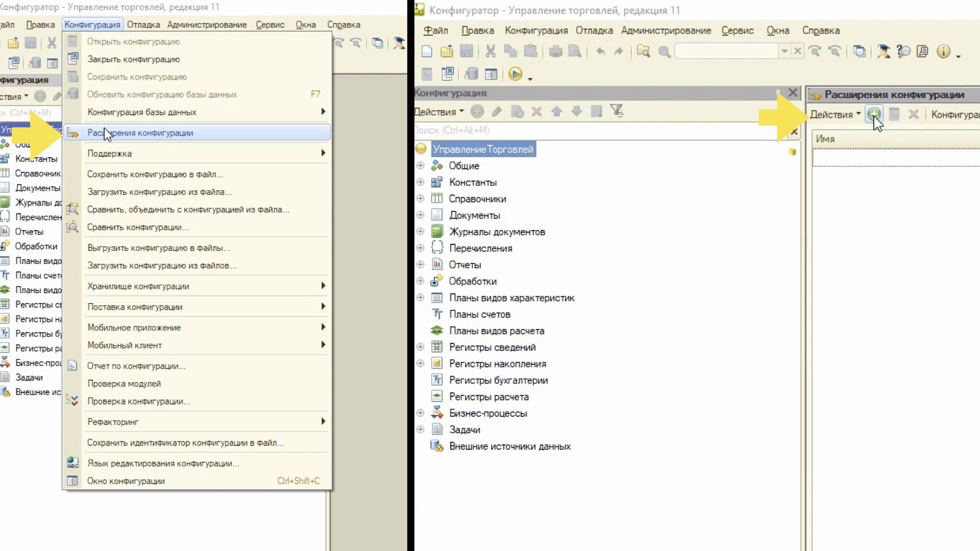
Task: Click the move up arrow in Конфигурация panel
Action: tap(557, 111)
